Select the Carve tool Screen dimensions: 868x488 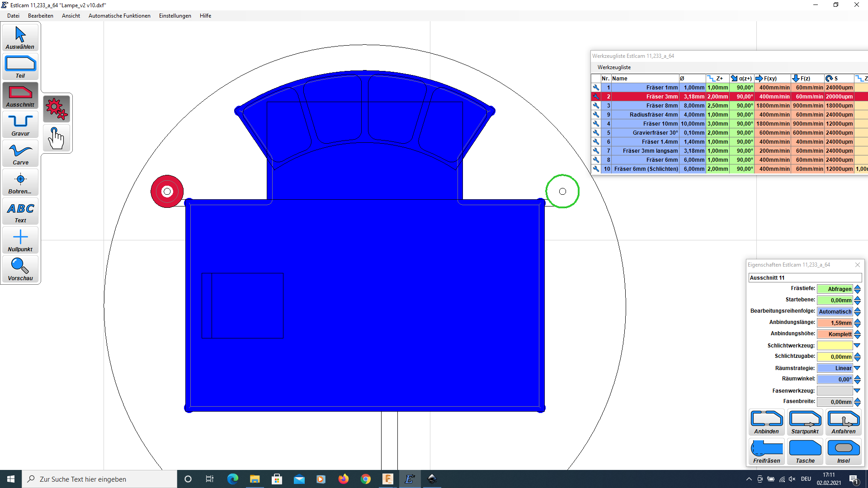pyautogui.click(x=20, y=154)
